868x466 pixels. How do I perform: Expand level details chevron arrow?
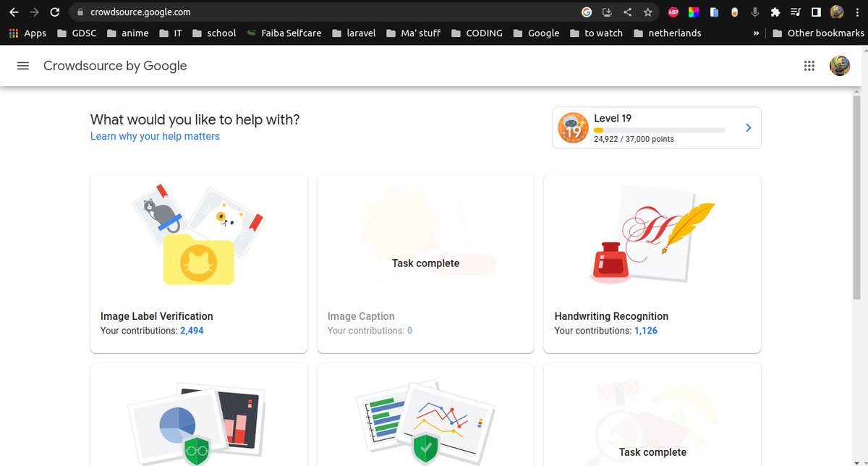click(x=748, y=127)
